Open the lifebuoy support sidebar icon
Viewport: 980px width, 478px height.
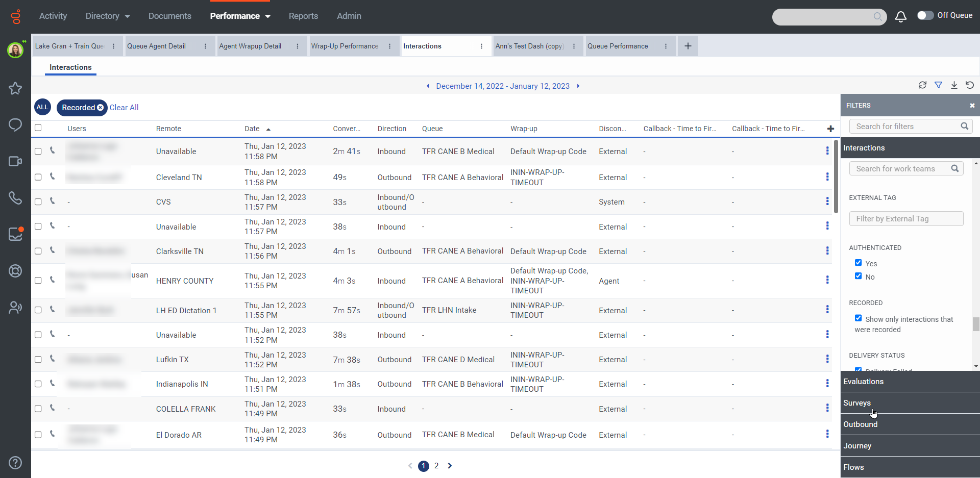[x=15, y=271]
